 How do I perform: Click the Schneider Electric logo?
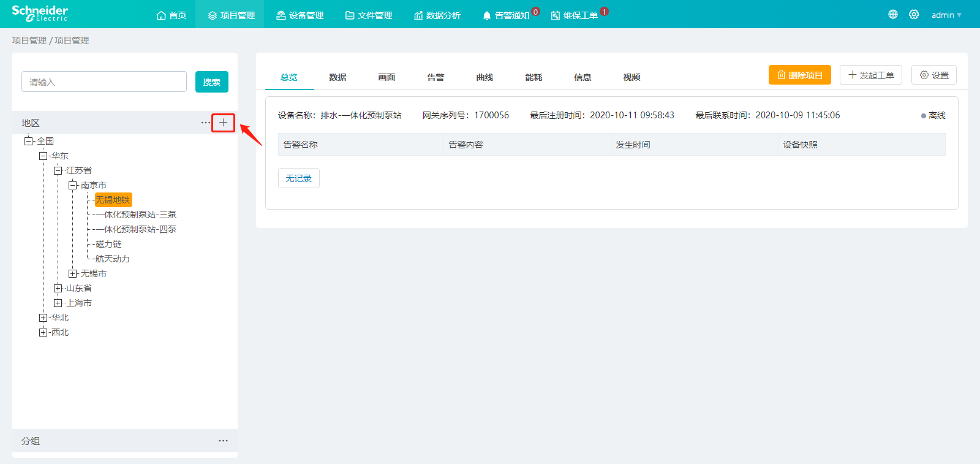[x=40, y=13]
